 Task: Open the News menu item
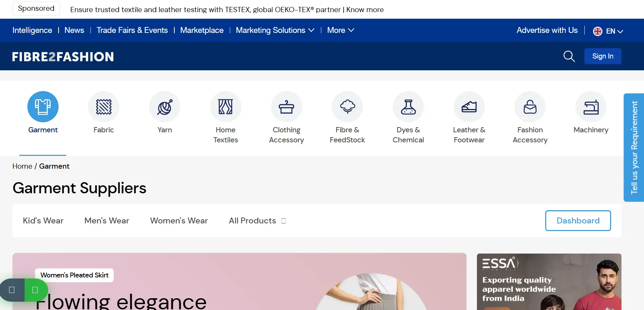[x=74, y=30]
